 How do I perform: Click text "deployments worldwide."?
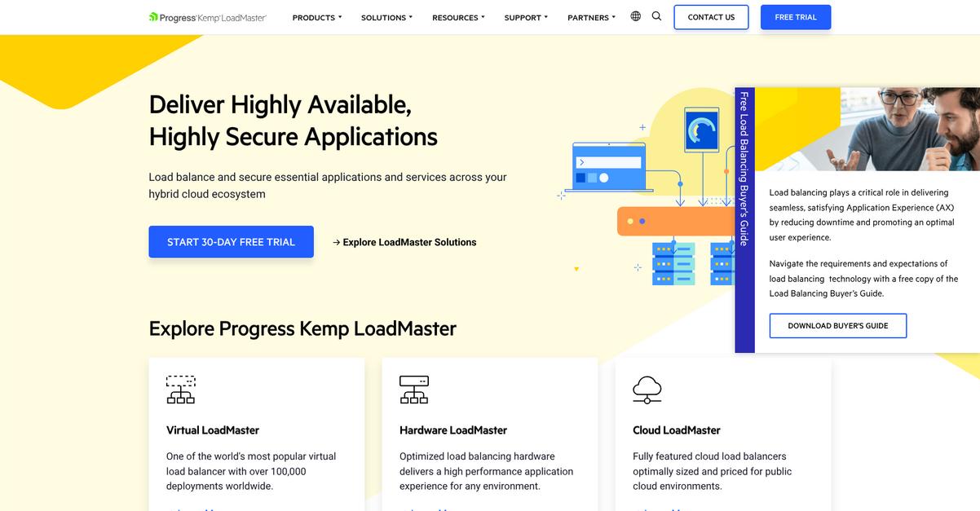coord(220,486)
